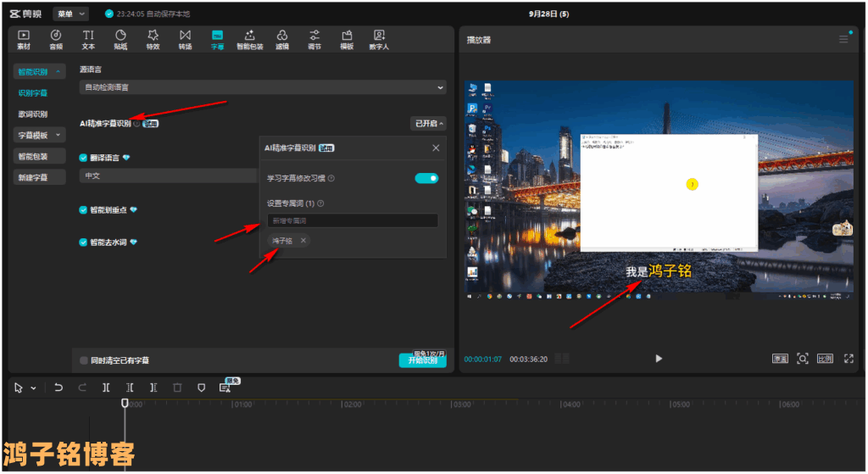Click the fullscreen icon in the player
Viewport: 868px width, 474px height.
pos(849,359)
